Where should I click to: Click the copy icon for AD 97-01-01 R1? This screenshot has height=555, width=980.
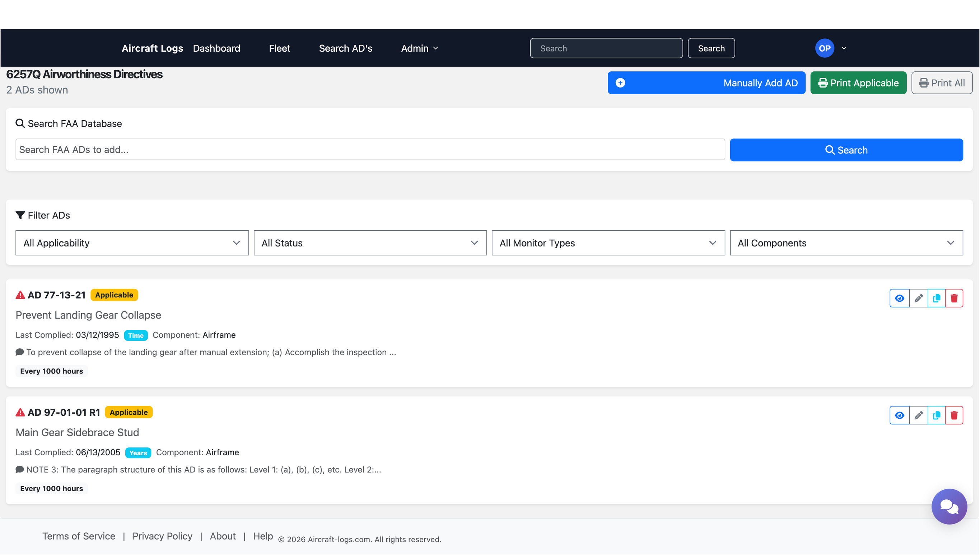[x=937, y=415]
